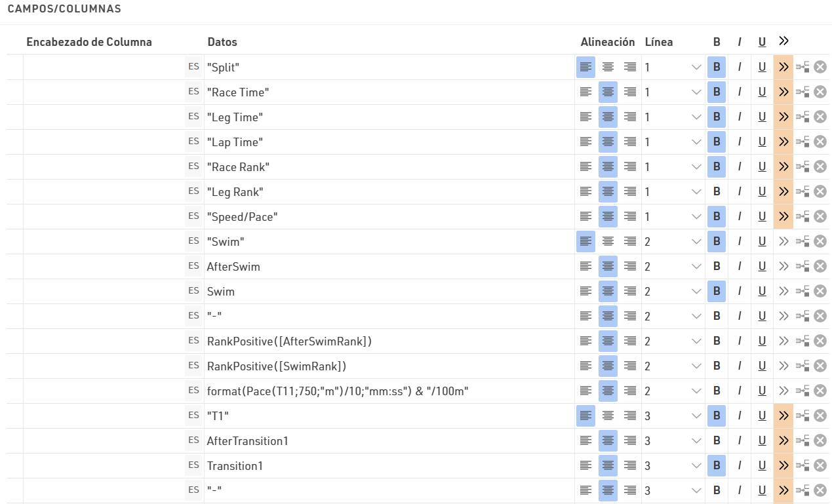Click the tree icon on "Race Time" row
This screenshot has width=832, height=504.
802,92
